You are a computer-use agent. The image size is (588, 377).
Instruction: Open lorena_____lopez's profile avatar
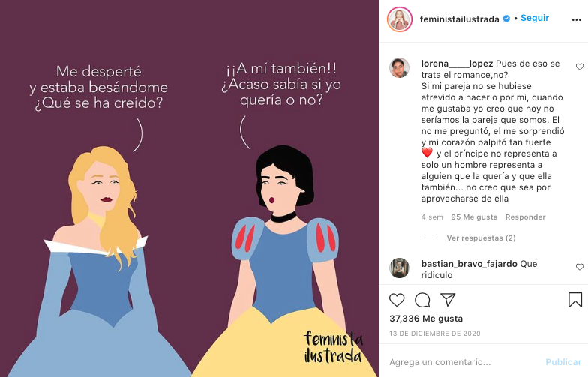click(399, 67)
